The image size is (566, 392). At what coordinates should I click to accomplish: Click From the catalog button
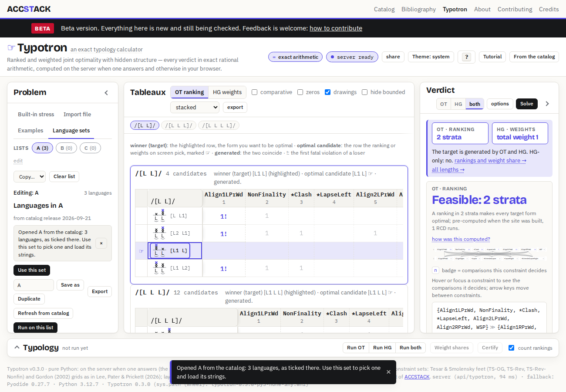[534, 57]
